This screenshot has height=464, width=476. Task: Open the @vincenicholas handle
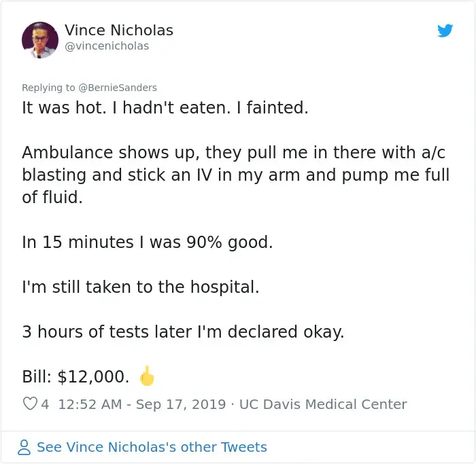[107, 46]
